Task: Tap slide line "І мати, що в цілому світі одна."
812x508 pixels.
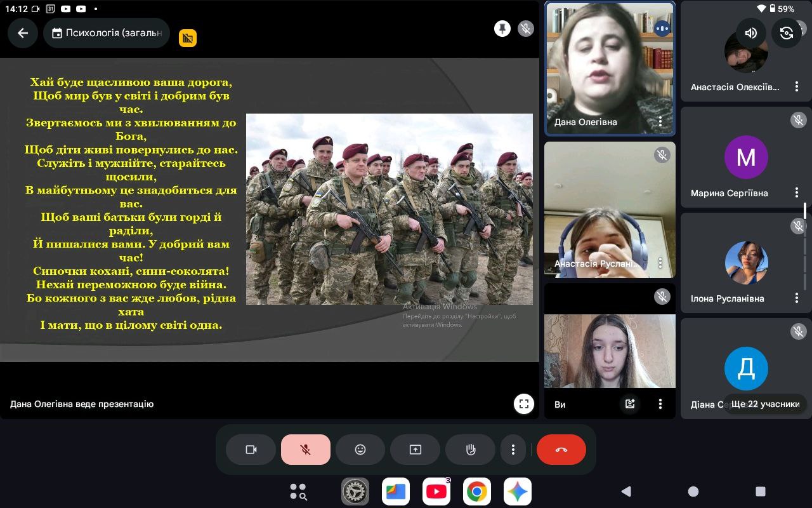Action: [131, 325]
